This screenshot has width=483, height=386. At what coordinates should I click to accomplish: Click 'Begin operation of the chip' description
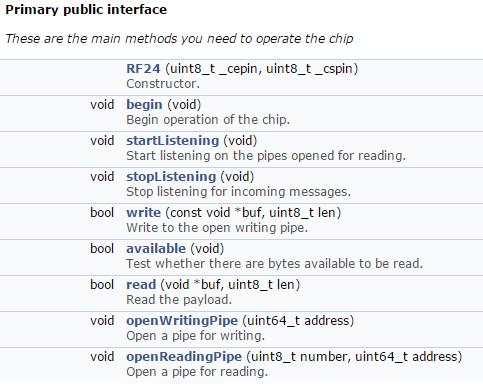[208, 120]
